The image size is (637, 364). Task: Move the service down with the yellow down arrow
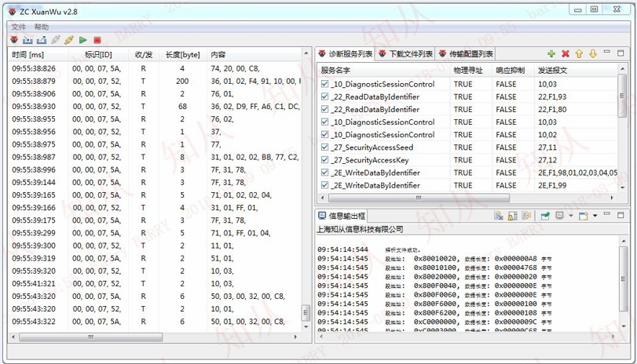coord(593,53)
